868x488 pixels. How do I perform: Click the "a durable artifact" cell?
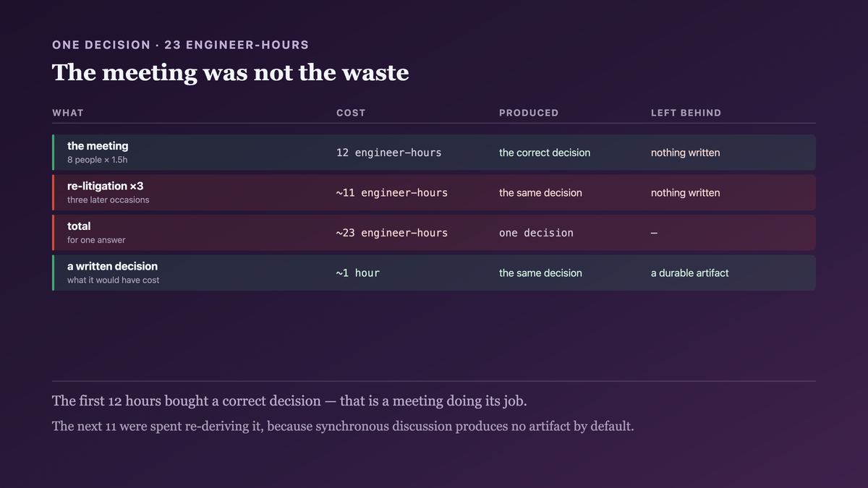click(x=690, y=273)
